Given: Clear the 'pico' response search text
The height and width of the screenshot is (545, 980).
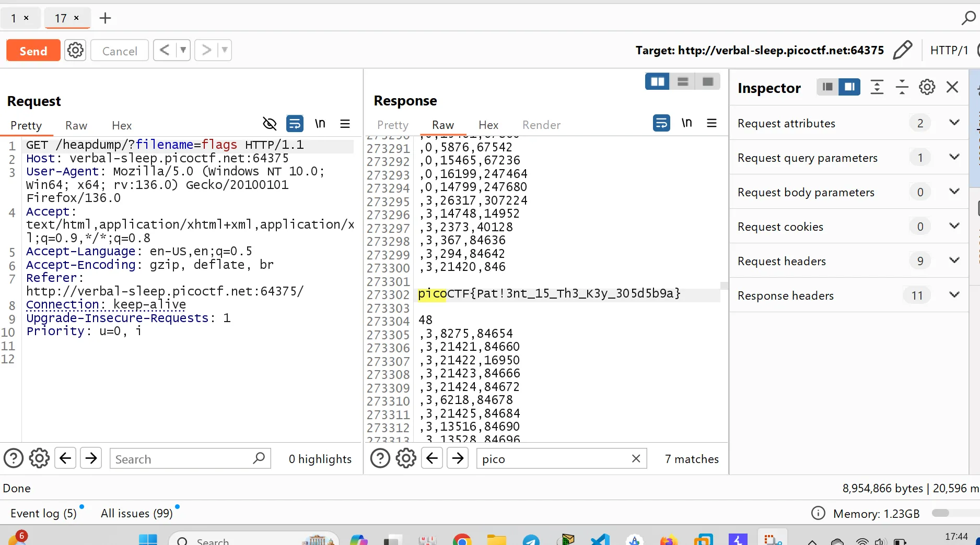Looking at the screenshot, I should 636,458.
